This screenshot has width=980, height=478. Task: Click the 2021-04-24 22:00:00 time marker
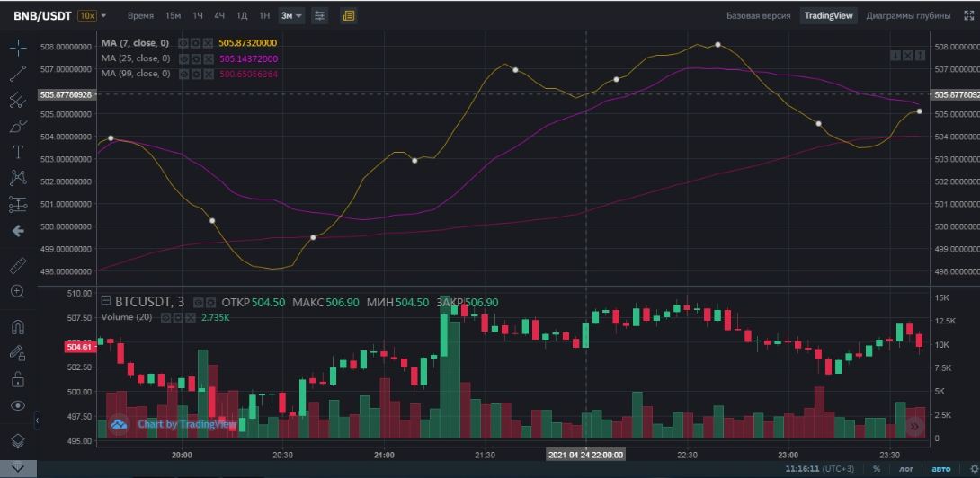pyautogui.click(x=585, y=455)
